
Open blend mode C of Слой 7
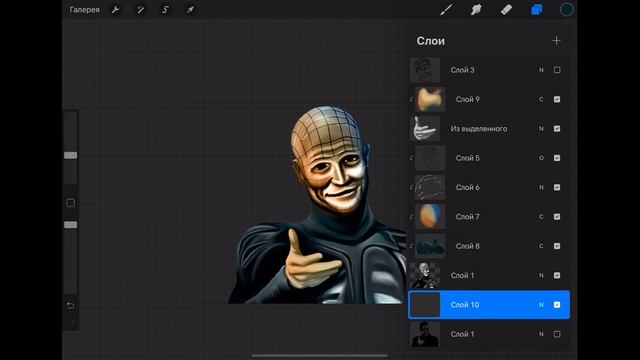tap(541, 217)
